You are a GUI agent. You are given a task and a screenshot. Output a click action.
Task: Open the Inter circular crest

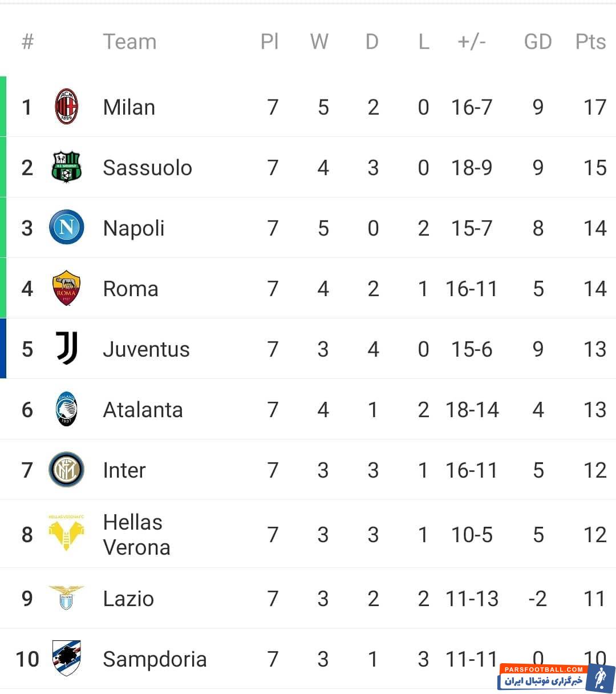[x=67, y=470]
